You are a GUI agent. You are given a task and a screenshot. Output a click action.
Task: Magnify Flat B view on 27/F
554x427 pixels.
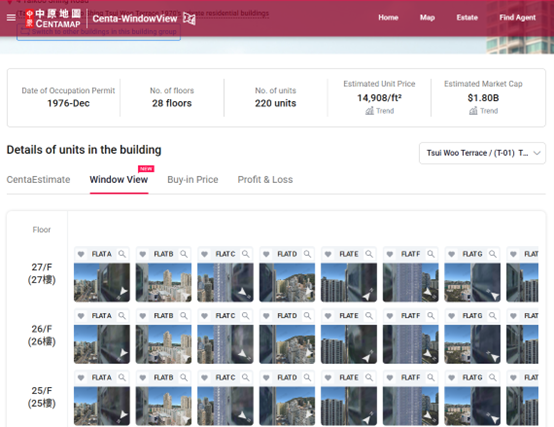click(x=184, y=254)
